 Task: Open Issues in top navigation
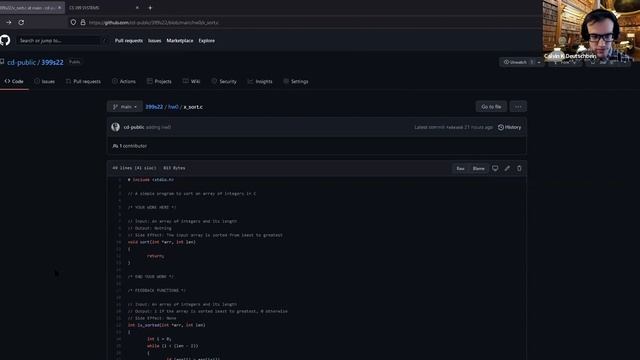pos(154,41)
